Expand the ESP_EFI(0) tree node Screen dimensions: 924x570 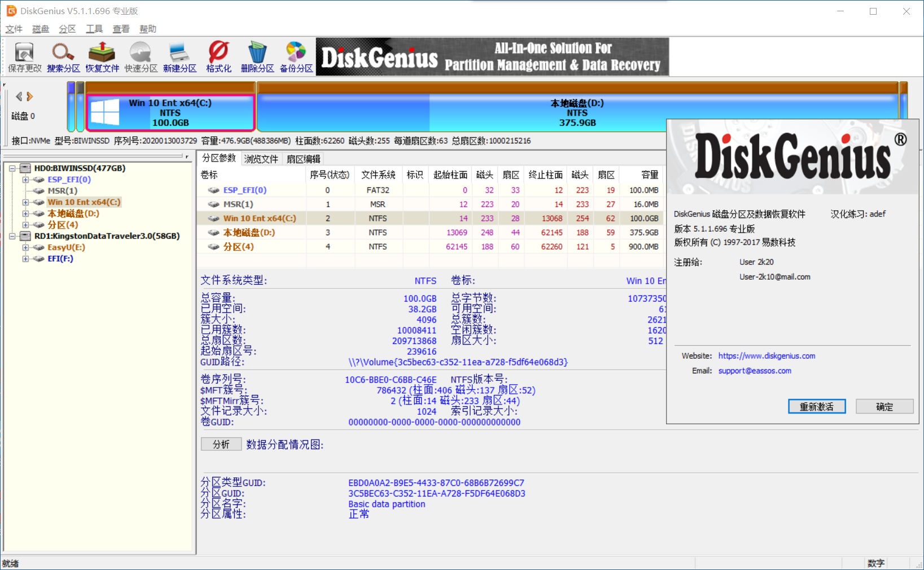(x=25, y=180)
